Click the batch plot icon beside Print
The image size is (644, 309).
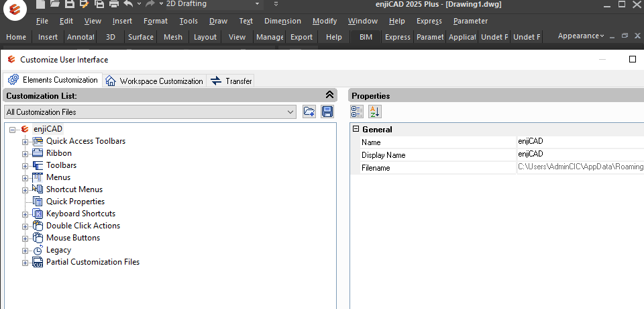(99, 4)
